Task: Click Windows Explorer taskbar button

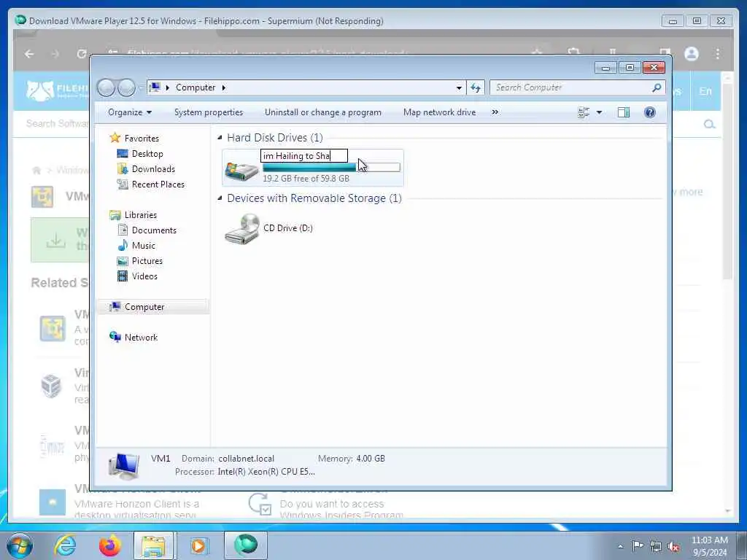Action: point(155,545)
